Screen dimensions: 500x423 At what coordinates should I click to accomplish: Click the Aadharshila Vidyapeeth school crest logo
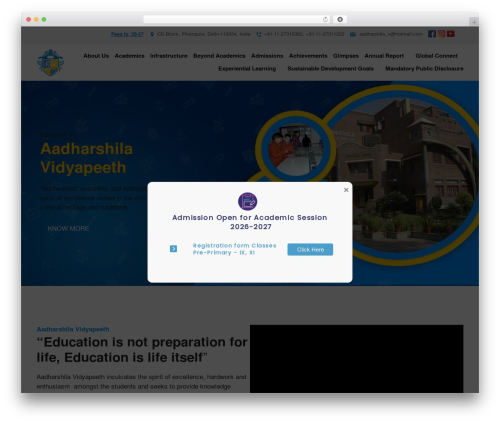tap(50, 63)
